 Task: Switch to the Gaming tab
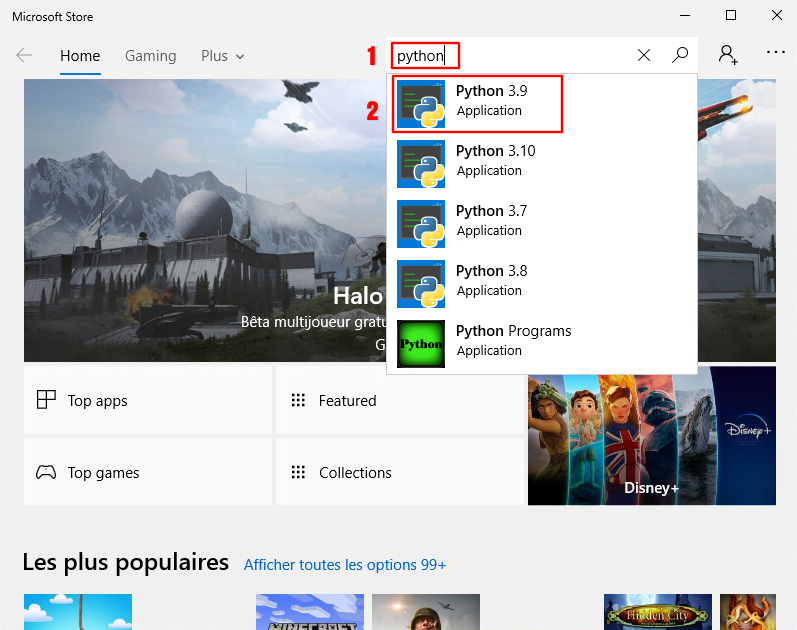[150, 56]
